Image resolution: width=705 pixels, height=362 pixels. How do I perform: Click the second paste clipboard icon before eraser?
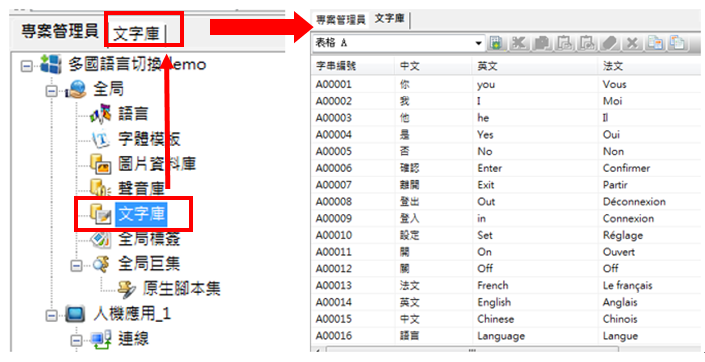[587, 43]
